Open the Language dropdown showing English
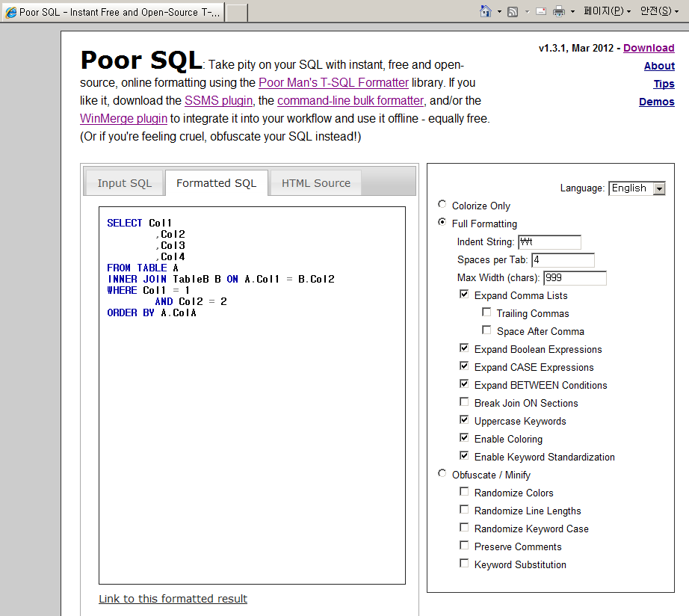689x616 pixels. tap(637, 188)
